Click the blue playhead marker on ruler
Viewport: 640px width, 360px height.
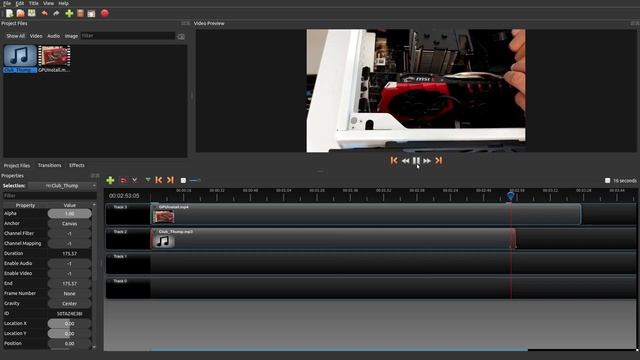511,196
